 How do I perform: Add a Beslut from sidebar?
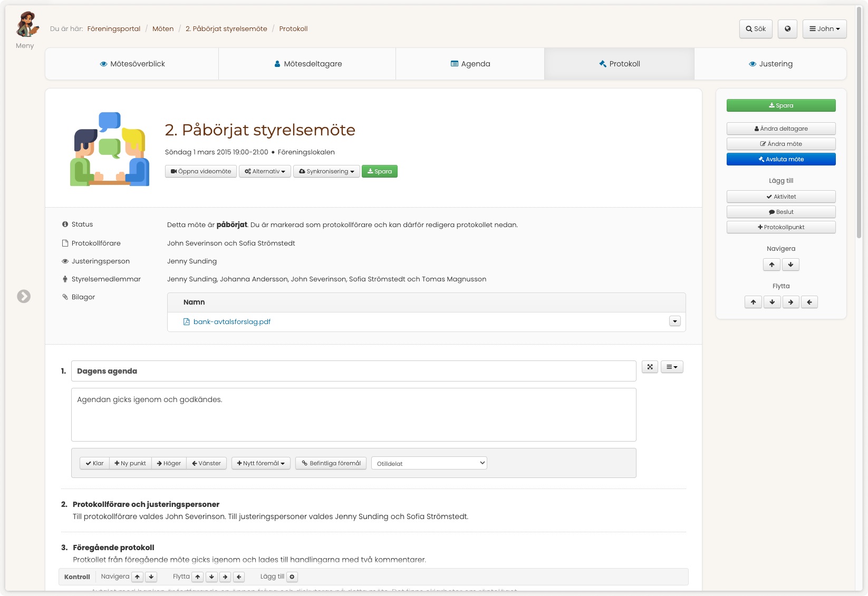coord(781,212)
